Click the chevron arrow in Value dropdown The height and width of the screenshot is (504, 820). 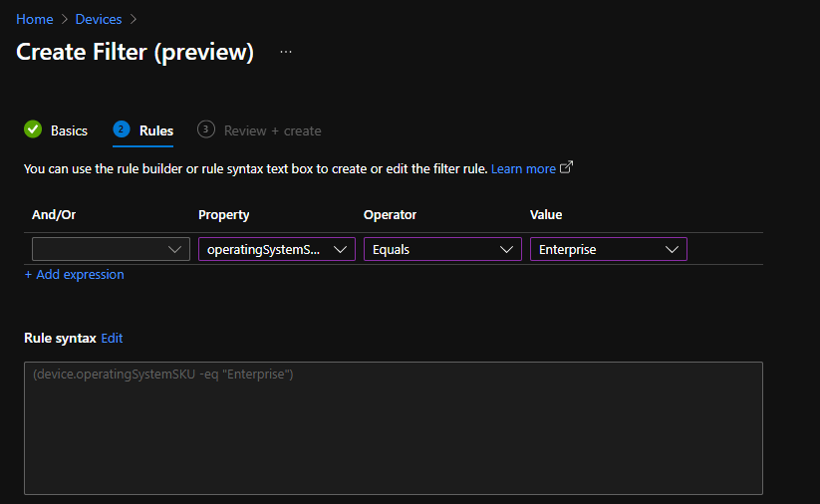pyautogui.click(x=673, y=250)
